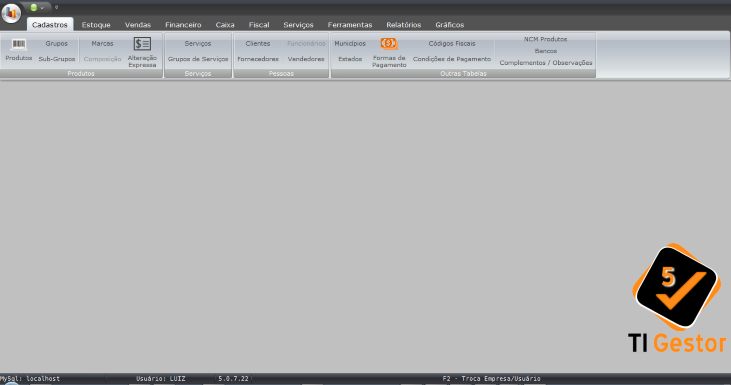Open Produtos with the barcode icon

[x=19, y=50]
